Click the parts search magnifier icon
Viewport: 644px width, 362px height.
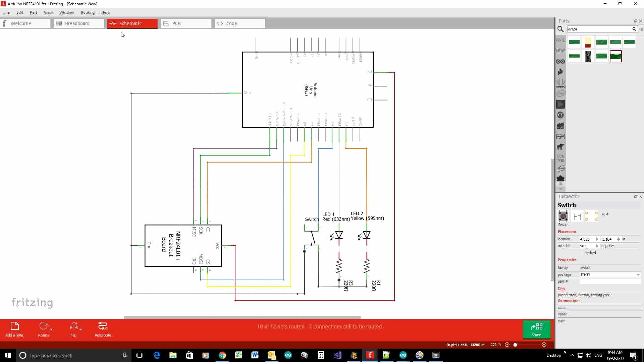point(560,29)
